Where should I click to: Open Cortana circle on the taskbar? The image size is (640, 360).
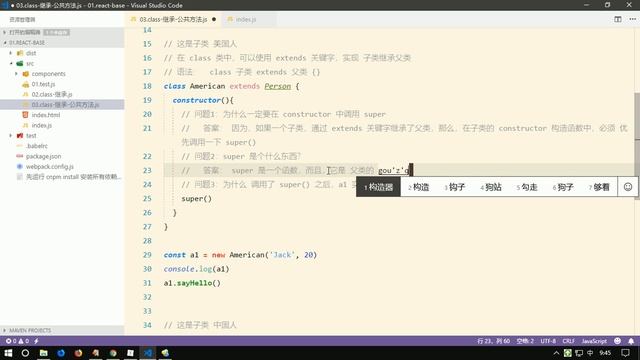[x=25, y=353]
